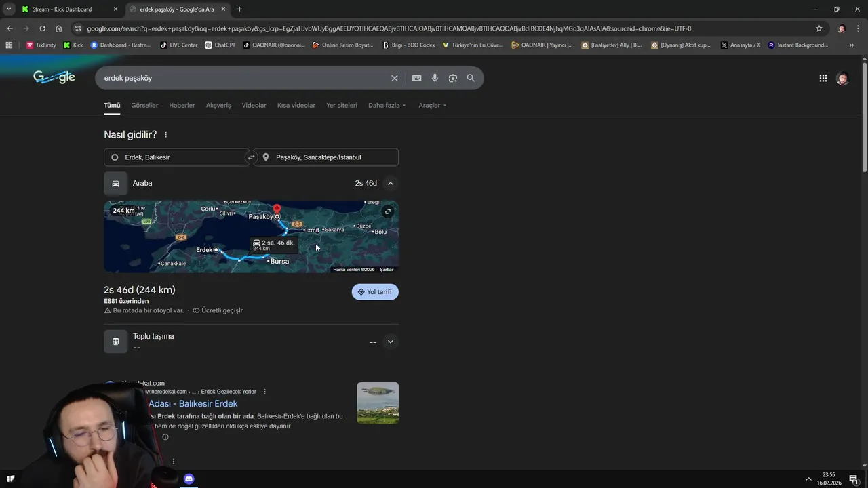Open the about-this-result info icon

165,437
